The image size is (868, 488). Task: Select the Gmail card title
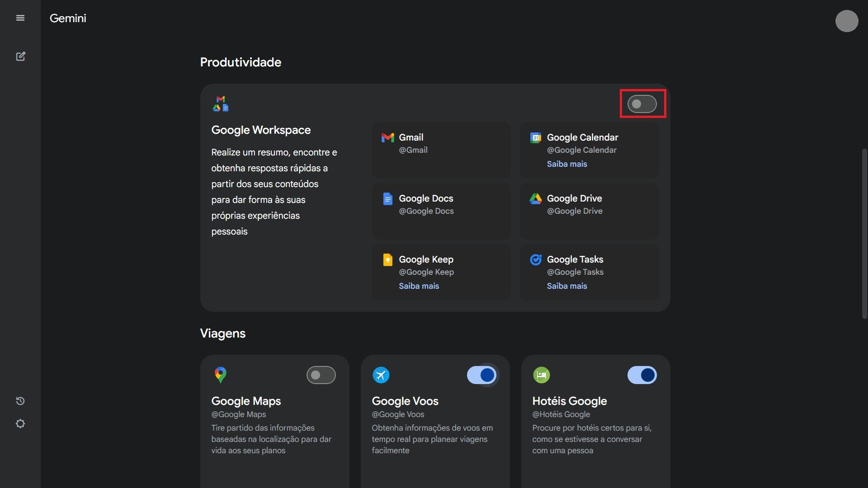[x=411, y=137]
